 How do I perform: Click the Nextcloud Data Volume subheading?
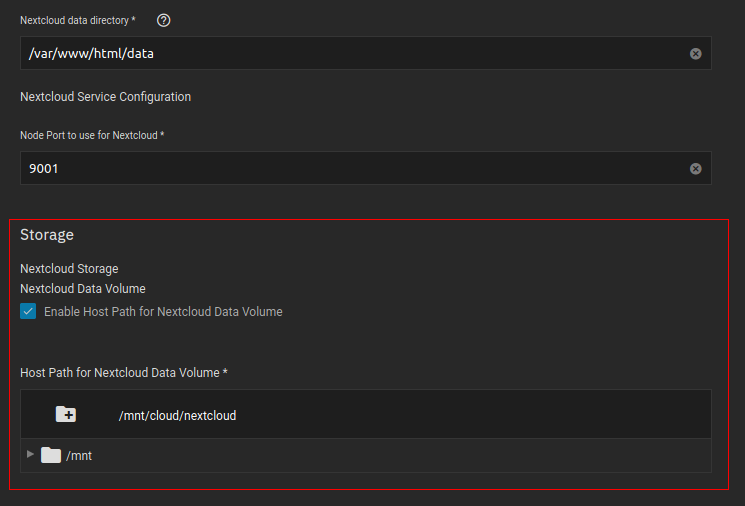(83, 289)
